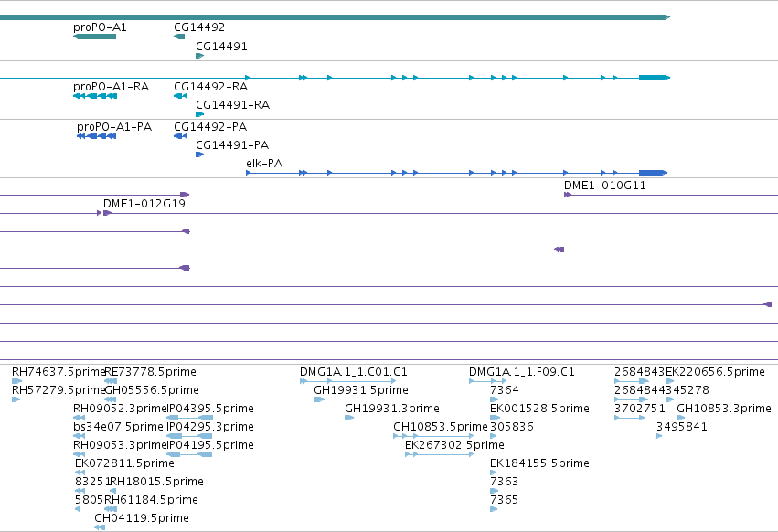Select the DMG1A.1_1.C01.C1 feature
Screen dimensions: 778x532
pos(353,372)
